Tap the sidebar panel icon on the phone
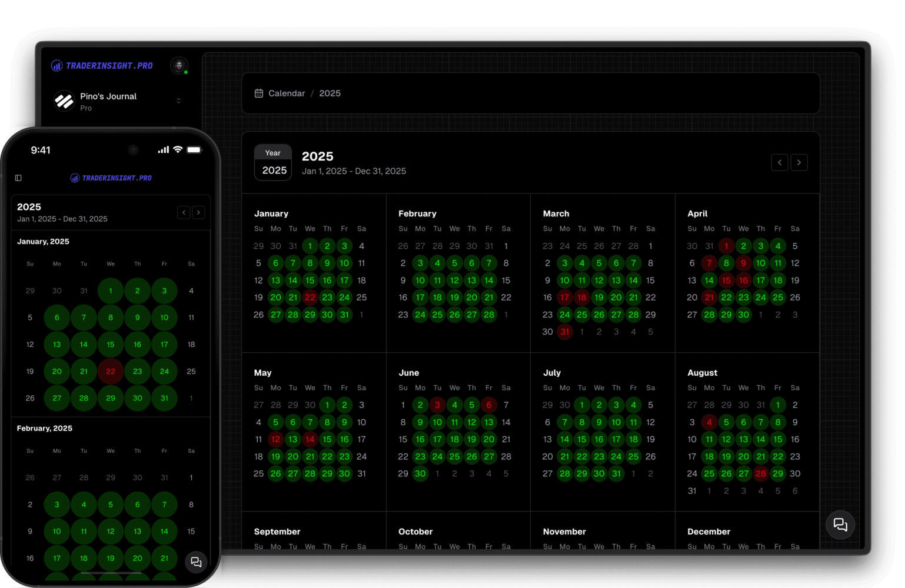This screenshot has width=905, height=588. pos(18,178)
